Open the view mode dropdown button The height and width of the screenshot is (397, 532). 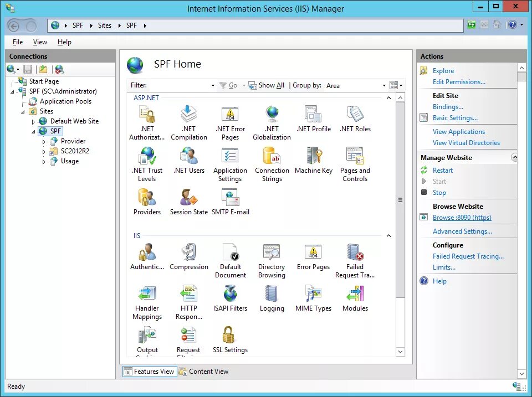pyautogui.click(x=396, y=85)
